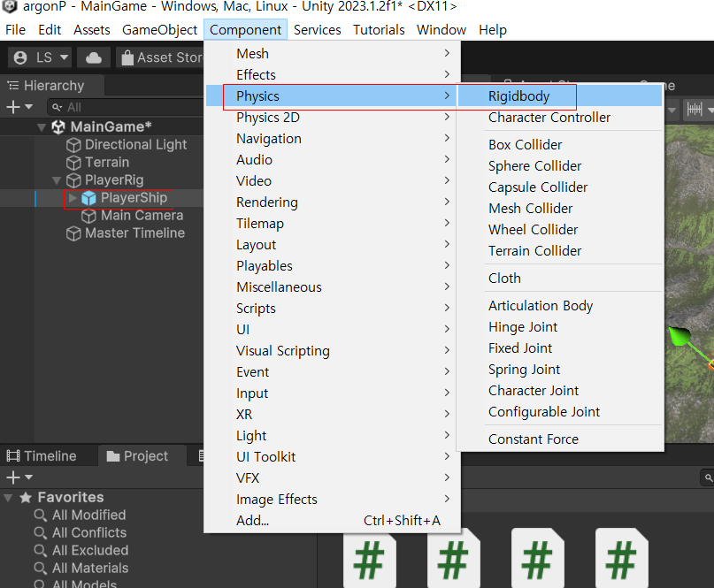Select All Modified favorite search
This screenshot has width=714, height=588.
click(81, 515)
